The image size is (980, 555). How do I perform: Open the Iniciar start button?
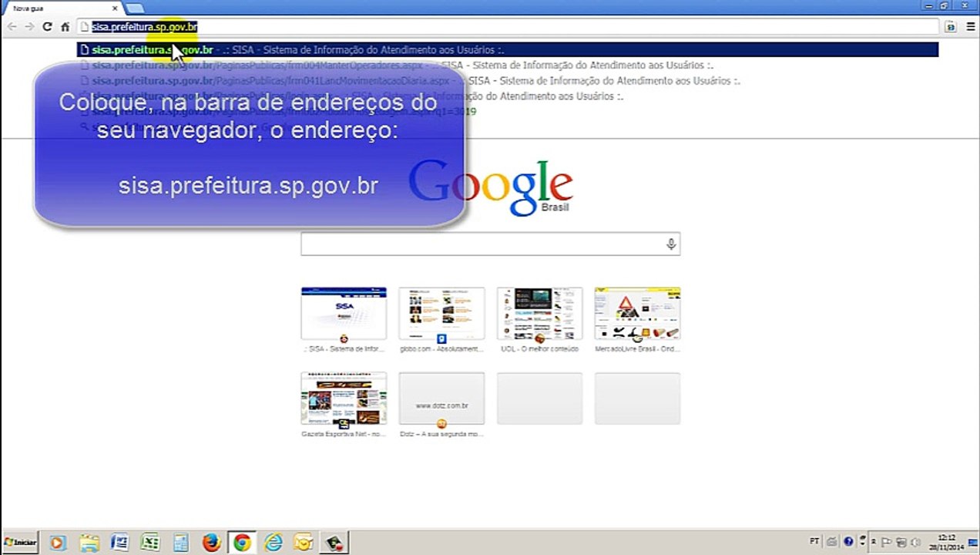(x=20, y=543)
